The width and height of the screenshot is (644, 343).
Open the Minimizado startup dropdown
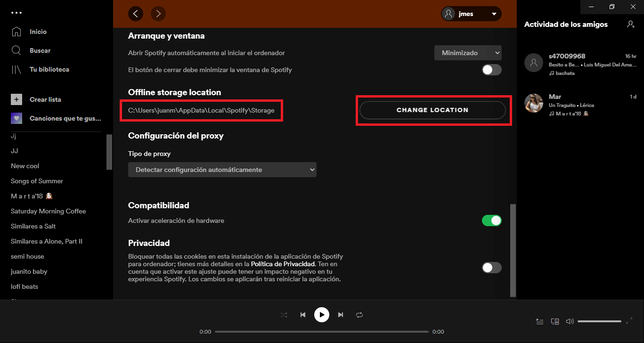click(468, 53)
